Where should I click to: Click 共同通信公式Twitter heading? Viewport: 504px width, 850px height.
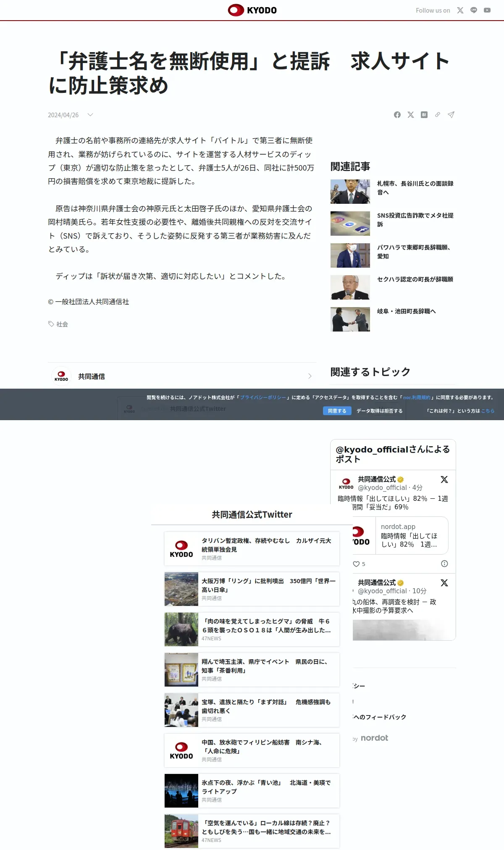252,514
